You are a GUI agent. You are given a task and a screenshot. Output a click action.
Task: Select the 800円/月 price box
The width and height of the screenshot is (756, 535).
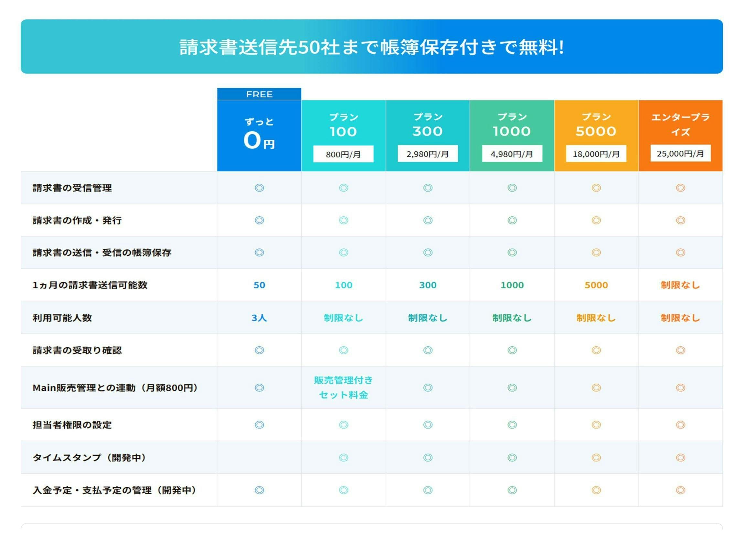[x=343, y=154]
